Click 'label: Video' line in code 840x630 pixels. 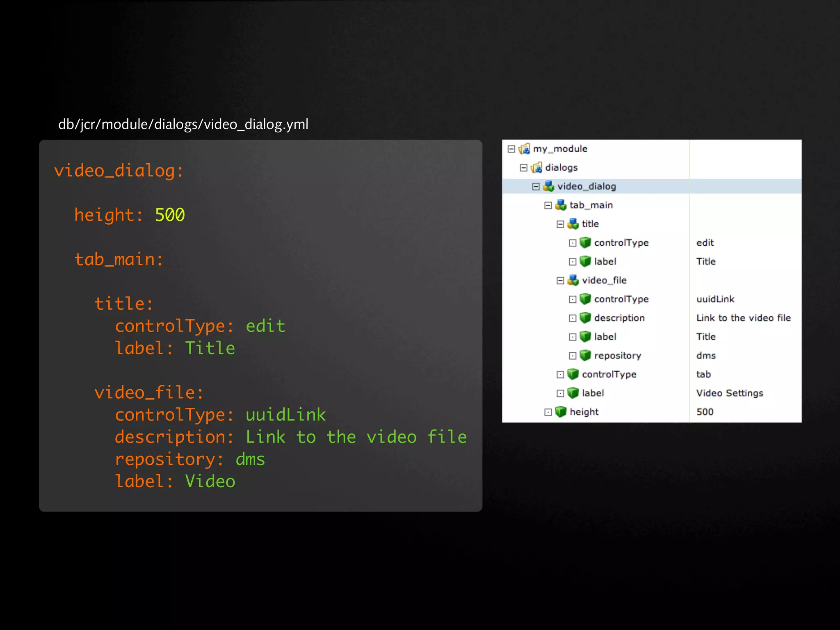tap(175, 481)
